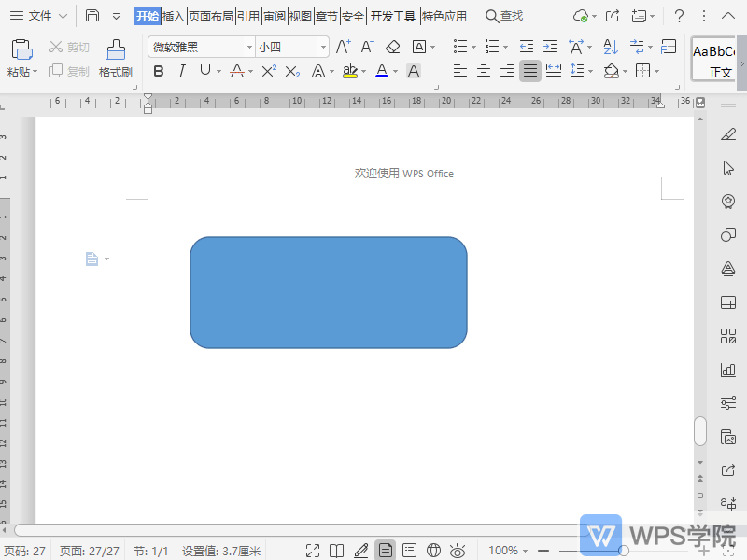Toggle justified paragraph alignment

click(529, 71)
